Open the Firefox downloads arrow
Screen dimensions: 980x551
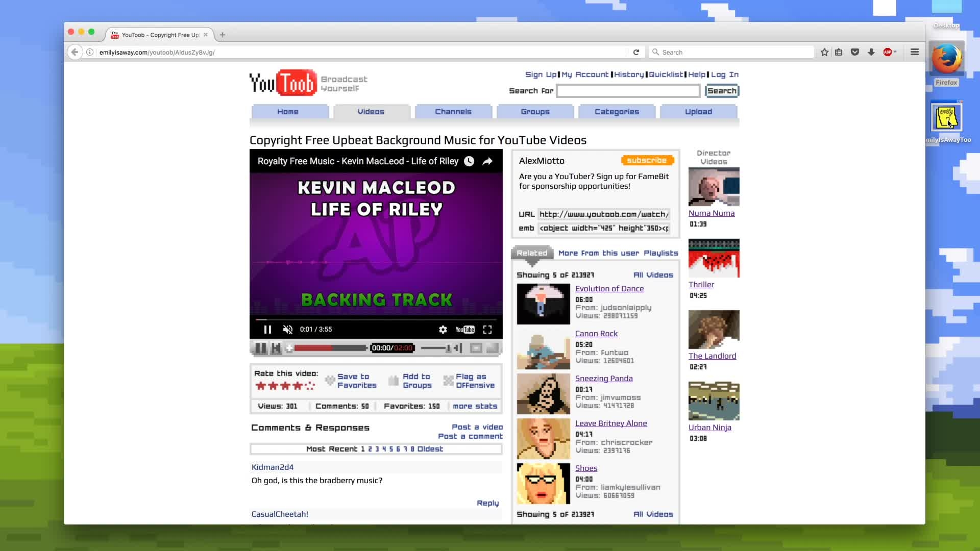pos(871,52)
